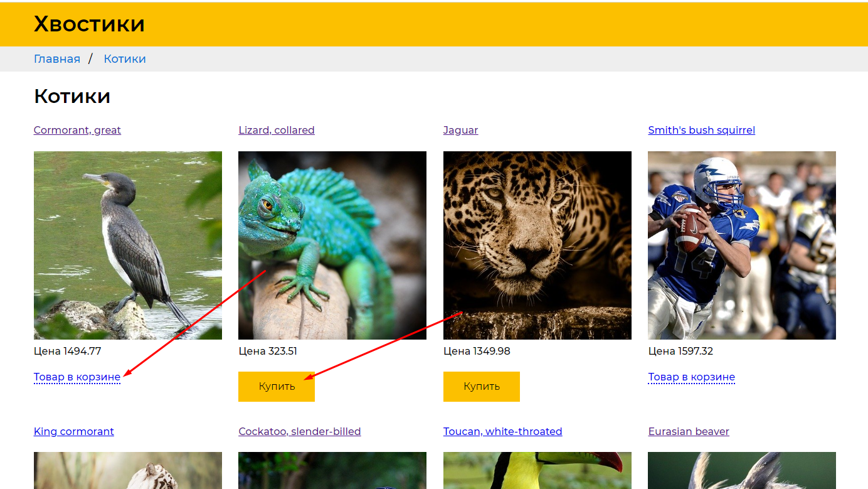Click the toucan photo thumbnail
Image resolution: width=868 pixels, height=489 pixels.
click(x=537, y=471)
